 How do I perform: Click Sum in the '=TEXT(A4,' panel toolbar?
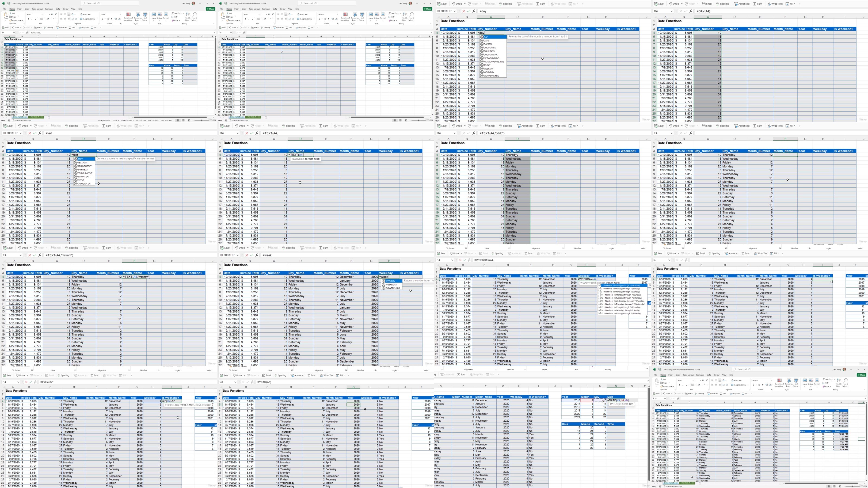click(x=324, y=126)
